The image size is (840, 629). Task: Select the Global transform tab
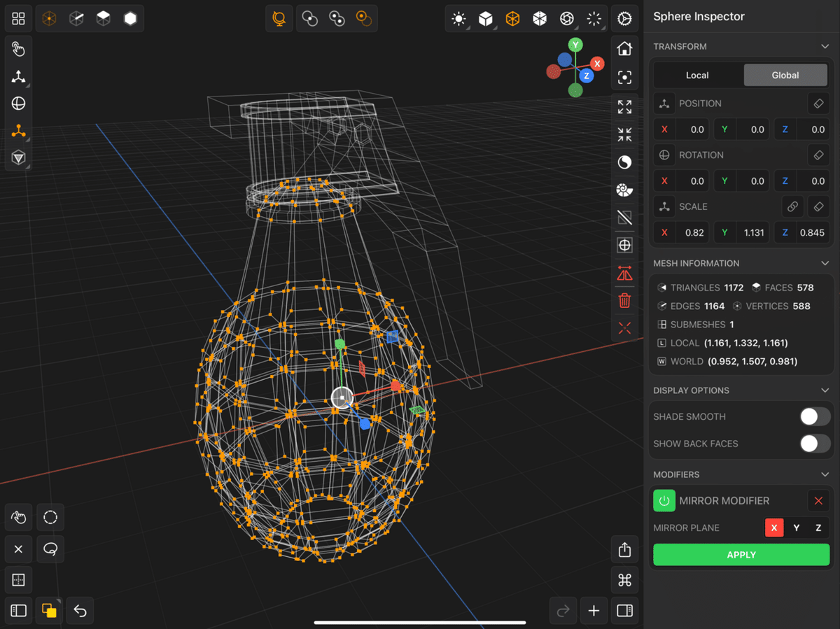(785, 75)
